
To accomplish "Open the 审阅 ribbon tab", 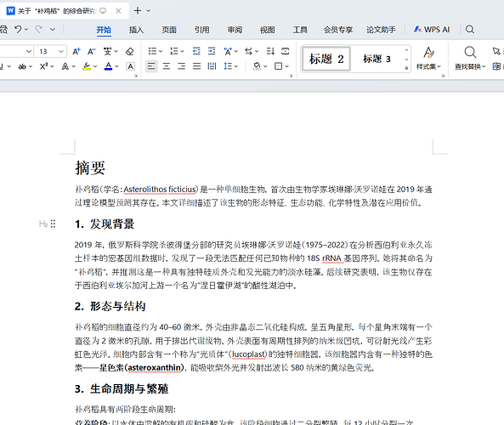I will tap(235, 30).
